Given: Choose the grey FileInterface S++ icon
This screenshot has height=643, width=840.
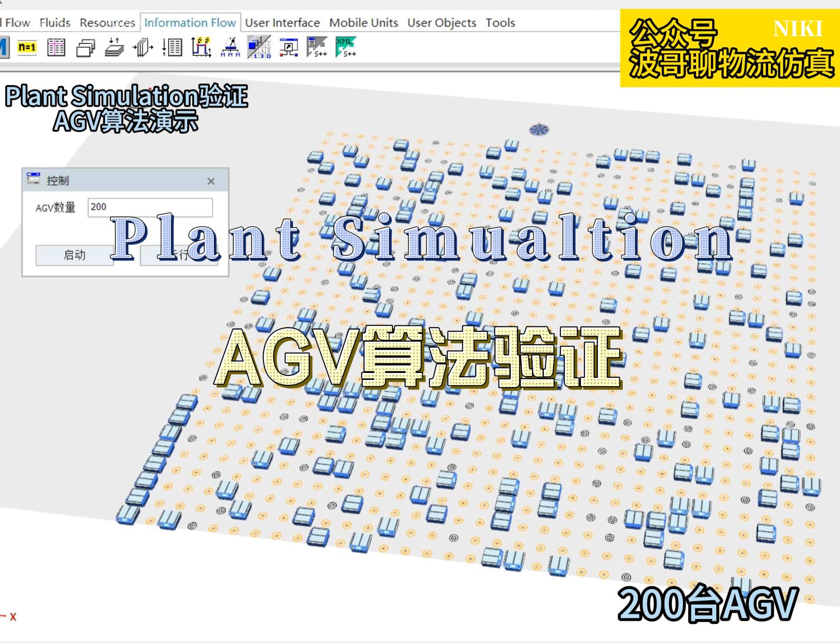Looking at the screenshot, I should (317, 47).
